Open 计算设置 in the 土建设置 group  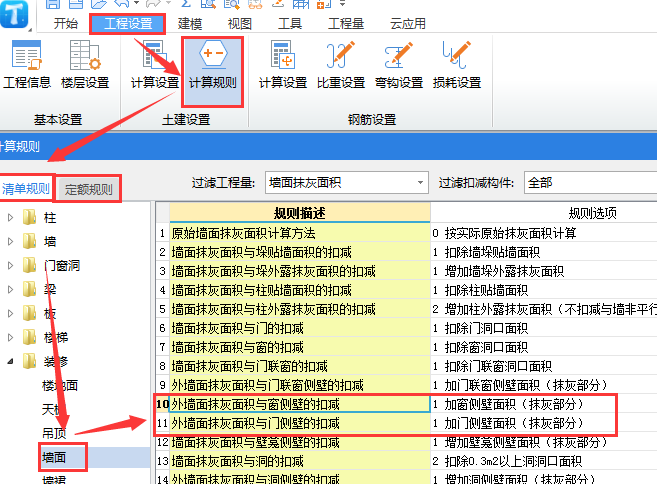tap(155, 65)
